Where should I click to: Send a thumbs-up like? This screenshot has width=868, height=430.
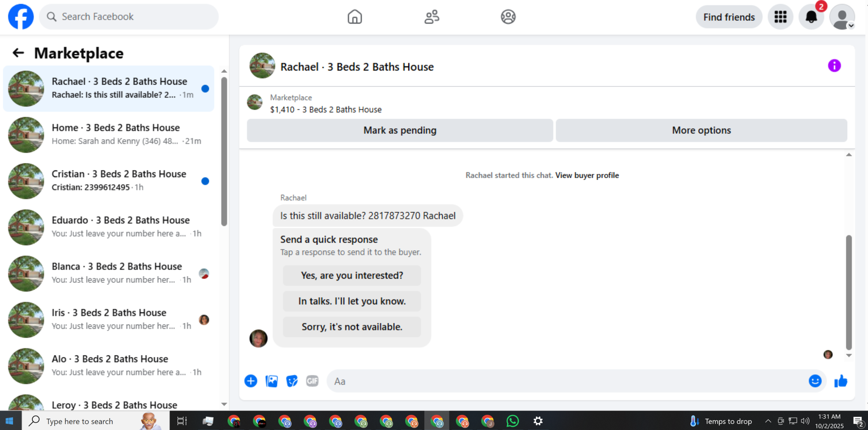tap(841, 381)
